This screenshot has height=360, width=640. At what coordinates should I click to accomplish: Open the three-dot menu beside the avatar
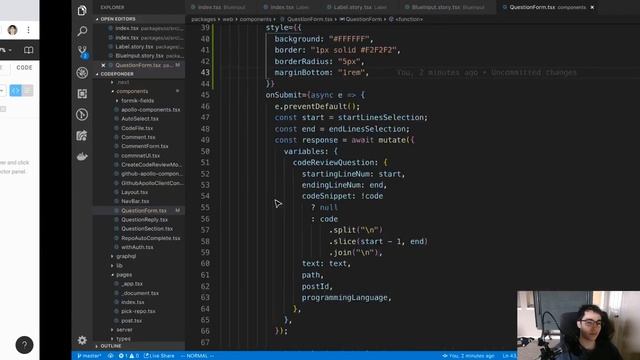tap(29, 30)
